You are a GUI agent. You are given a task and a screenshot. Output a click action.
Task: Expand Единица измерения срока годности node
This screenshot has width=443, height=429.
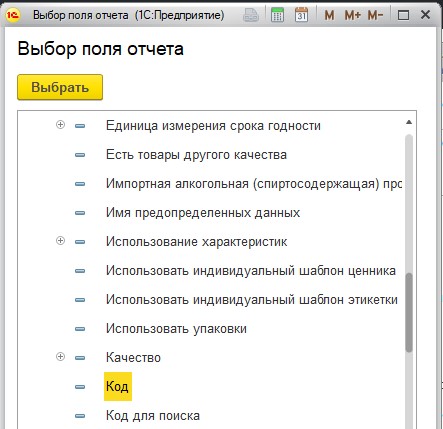tap(60, 125)
